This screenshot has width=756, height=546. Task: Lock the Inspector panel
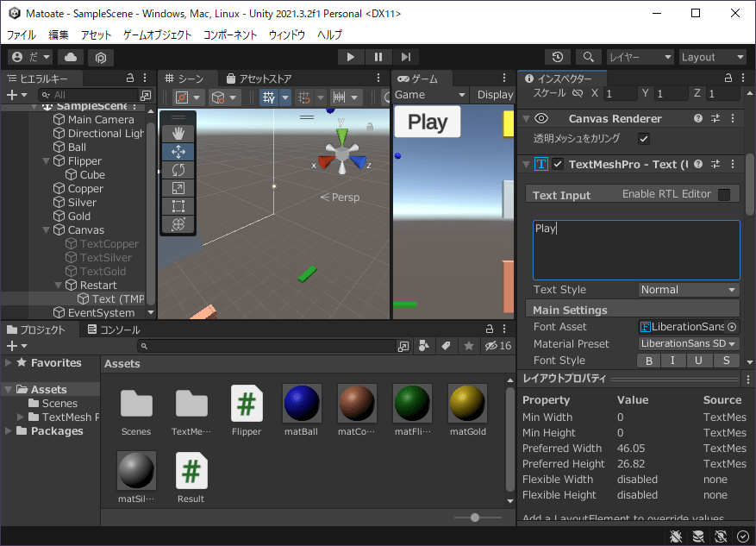tap(728, 78)
